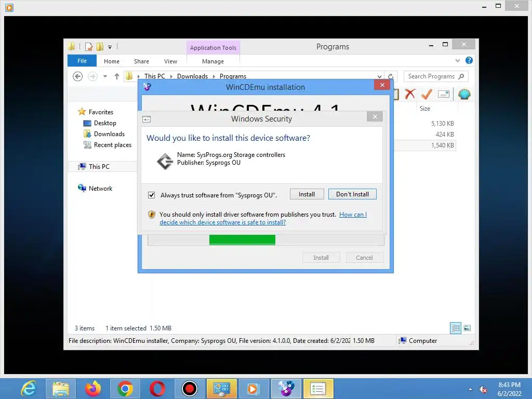
Task: Go back using Explorer back arrow
Action: tap(78, 76)
